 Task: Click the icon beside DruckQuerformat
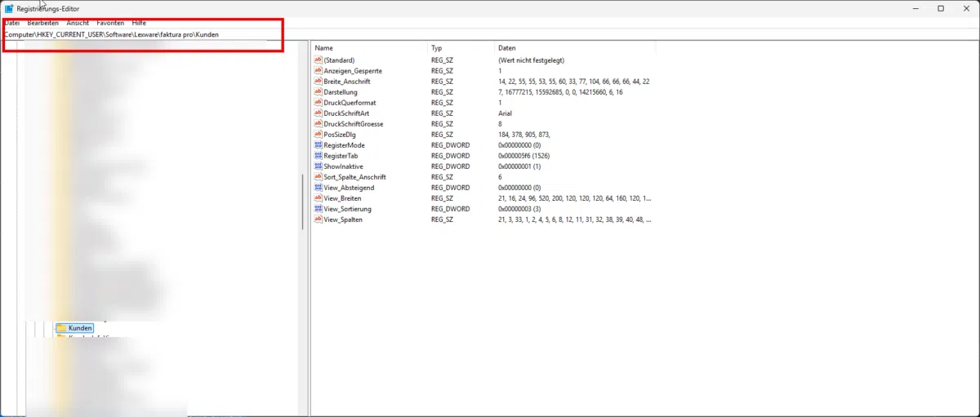[x=318, y=103]
